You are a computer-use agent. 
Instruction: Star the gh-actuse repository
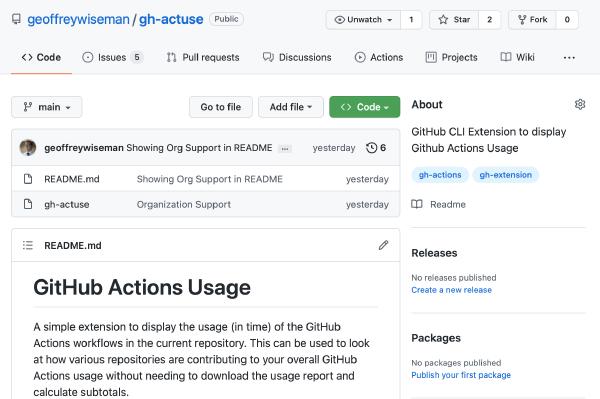tap(454, 20)
